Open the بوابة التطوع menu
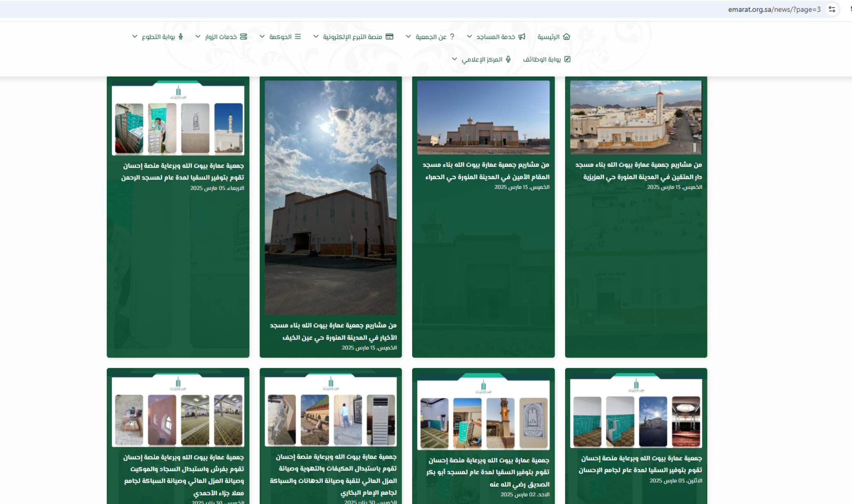This screenshot has height=504, width=852. coord(158,37)
